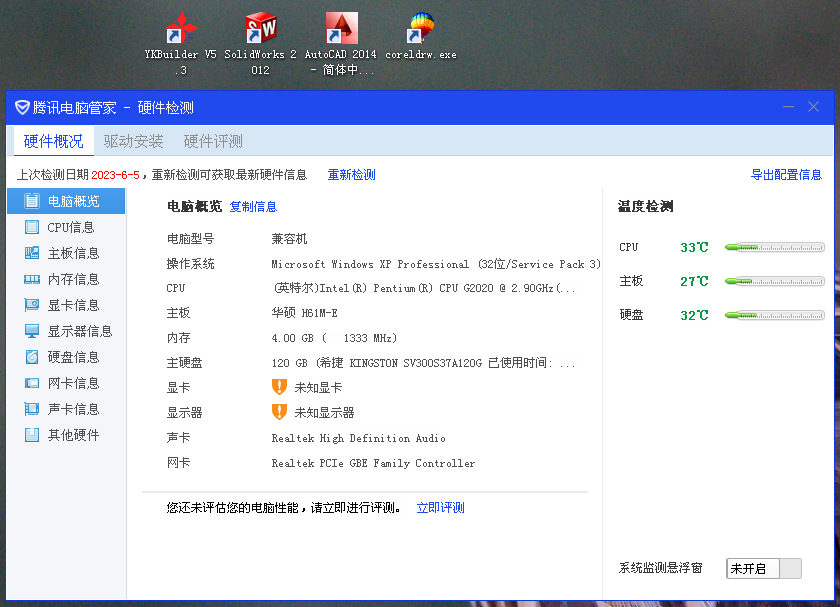Click the 立即评测 link
The width and height of the screenshot is (840, 607).
point(440,508)
